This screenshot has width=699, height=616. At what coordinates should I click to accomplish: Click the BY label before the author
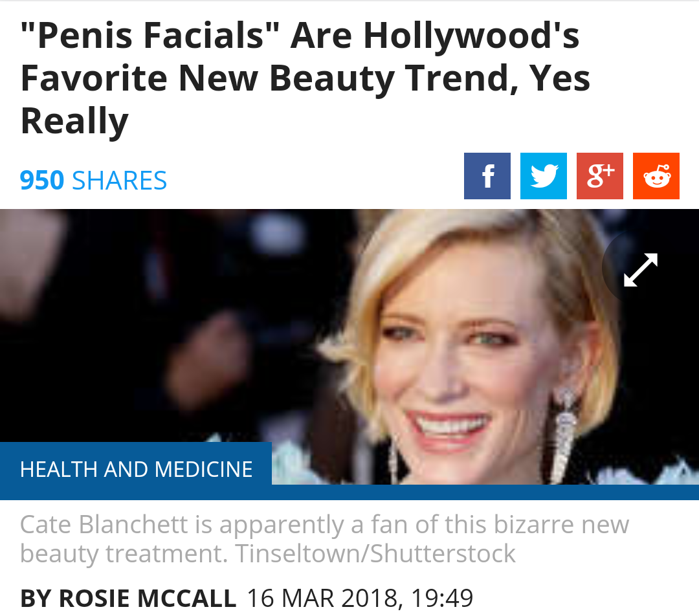(36, 598)
